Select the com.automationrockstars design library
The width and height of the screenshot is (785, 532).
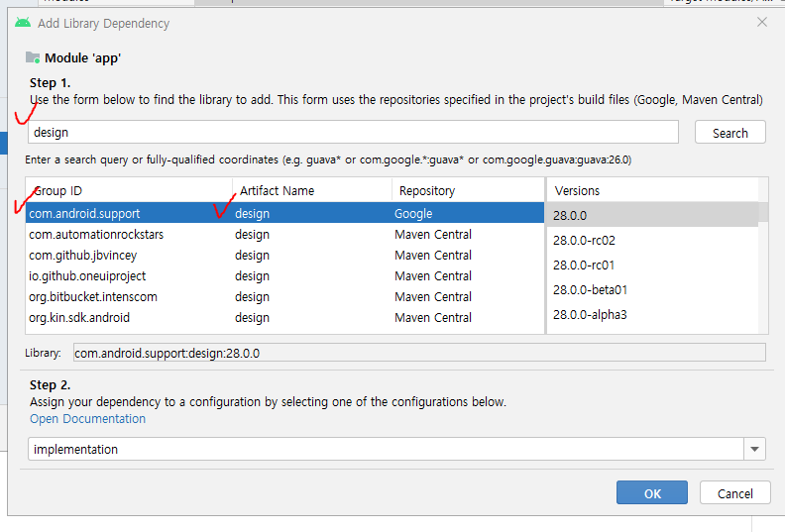(x=284, y=234)
